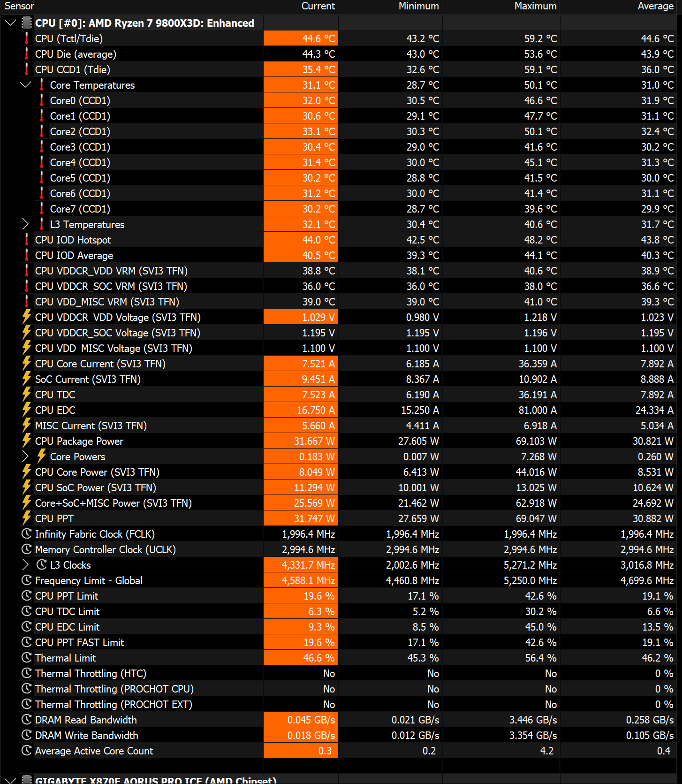Click lightning icon for CPU Core Current

[27, 364]
